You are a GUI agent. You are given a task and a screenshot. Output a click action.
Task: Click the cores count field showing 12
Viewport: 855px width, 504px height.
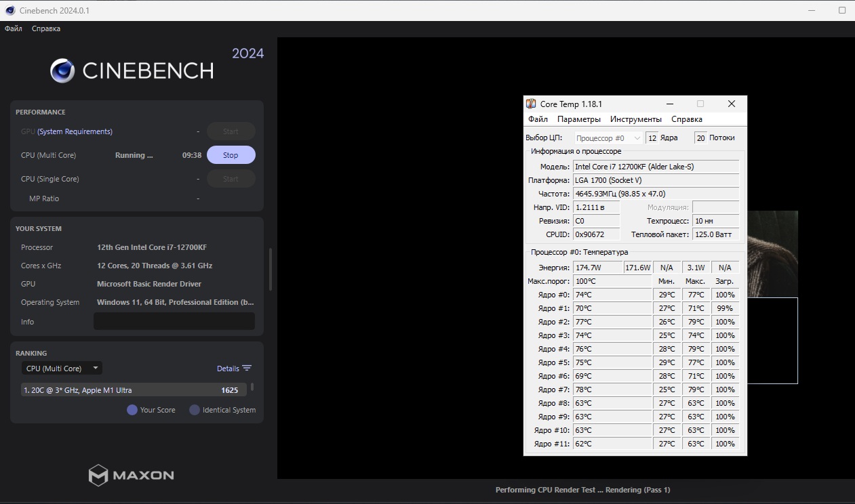click(652, 138)
